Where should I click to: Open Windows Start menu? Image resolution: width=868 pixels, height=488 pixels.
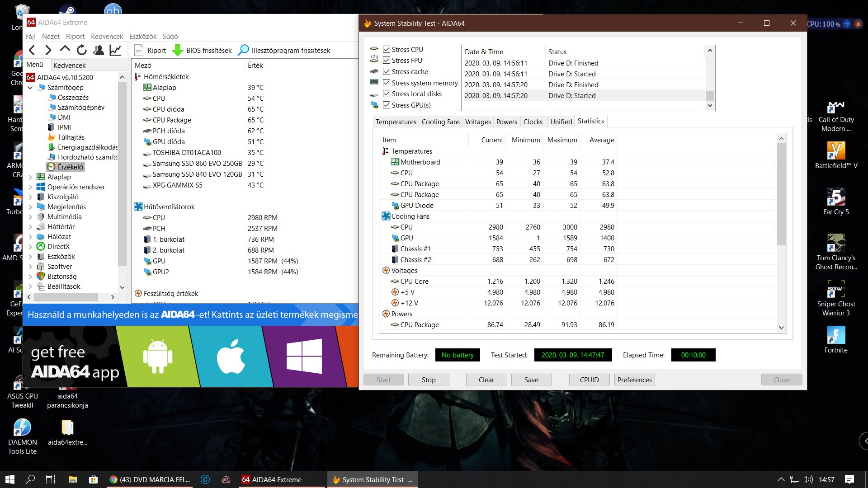[9, 479]
